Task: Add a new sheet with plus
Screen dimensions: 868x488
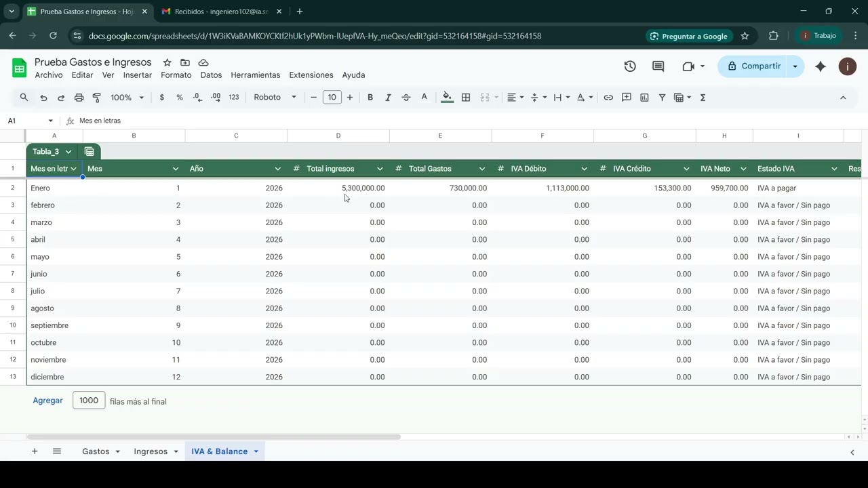Action: 35,451
